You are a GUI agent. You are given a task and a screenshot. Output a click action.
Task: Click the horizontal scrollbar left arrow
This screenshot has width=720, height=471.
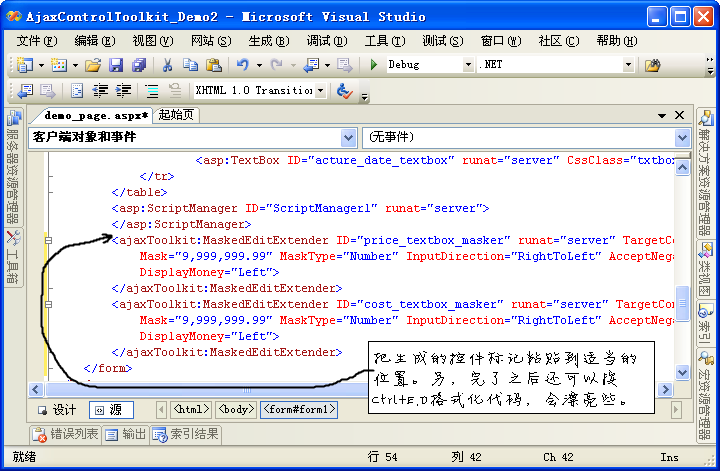36,389
